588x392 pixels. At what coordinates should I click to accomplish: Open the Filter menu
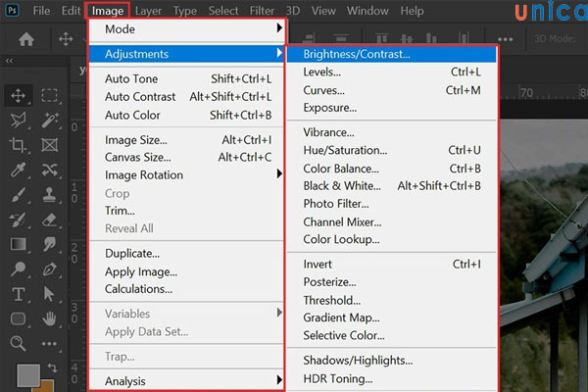click(262, 11)
